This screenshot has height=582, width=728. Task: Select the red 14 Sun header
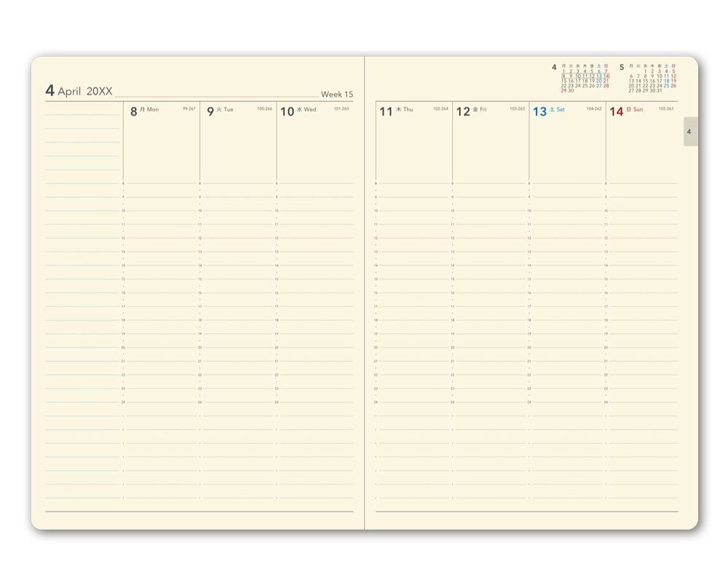pyautogui.click(x=626, y=111)
